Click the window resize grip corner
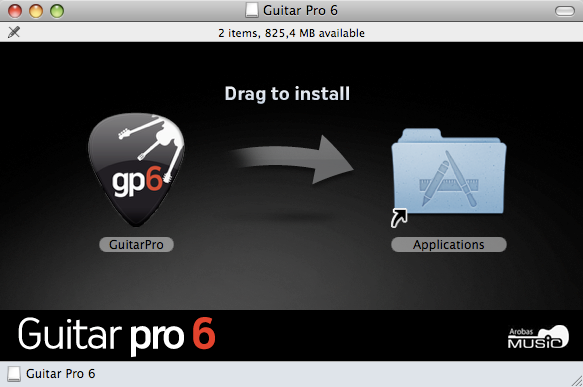 [x=577, y=381]
